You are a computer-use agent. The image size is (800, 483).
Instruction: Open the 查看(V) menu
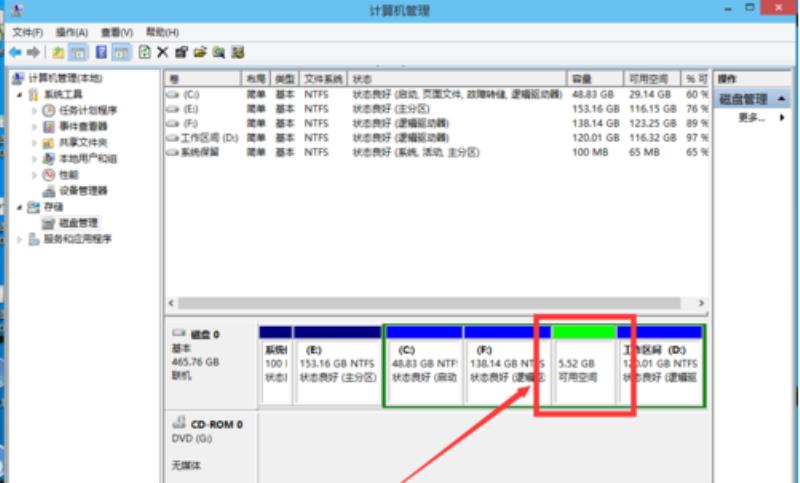coord(115,32)
